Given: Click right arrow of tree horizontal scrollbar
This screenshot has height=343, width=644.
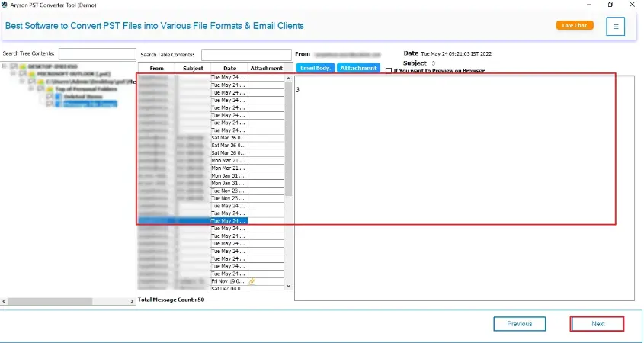Looking at the screenshot, I should 132,301.
